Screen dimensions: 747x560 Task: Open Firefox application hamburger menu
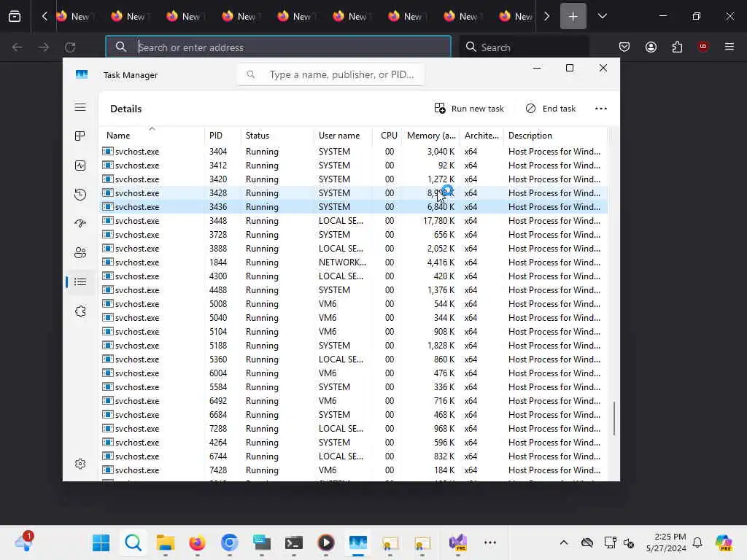click(729, 47)
